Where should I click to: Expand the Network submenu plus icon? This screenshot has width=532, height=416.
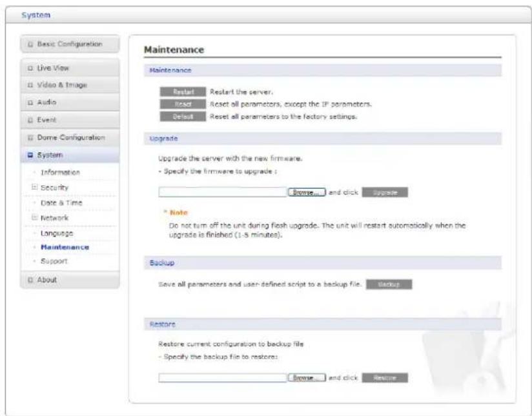tap(34, 217)
